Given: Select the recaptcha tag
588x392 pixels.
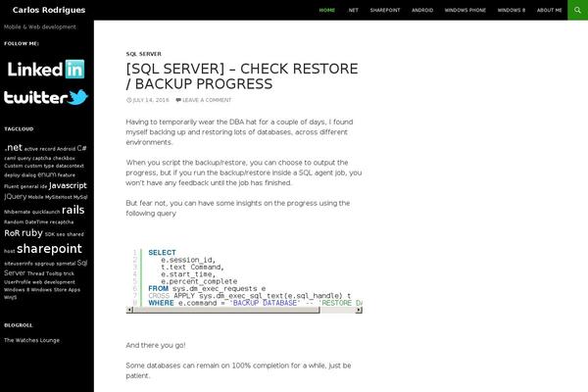Looking at the screenshot, I should point(62,222).
